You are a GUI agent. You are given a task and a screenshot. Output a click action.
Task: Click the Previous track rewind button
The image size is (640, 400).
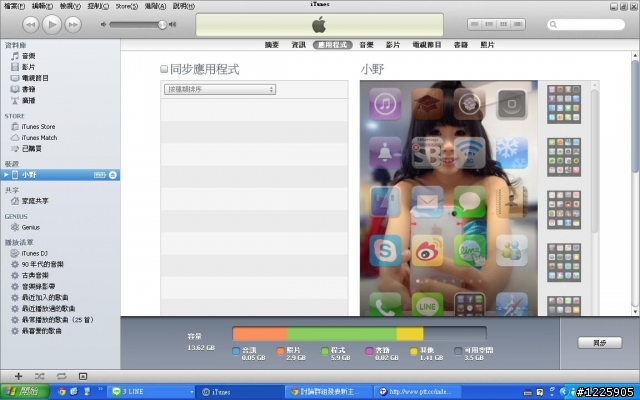31,24
